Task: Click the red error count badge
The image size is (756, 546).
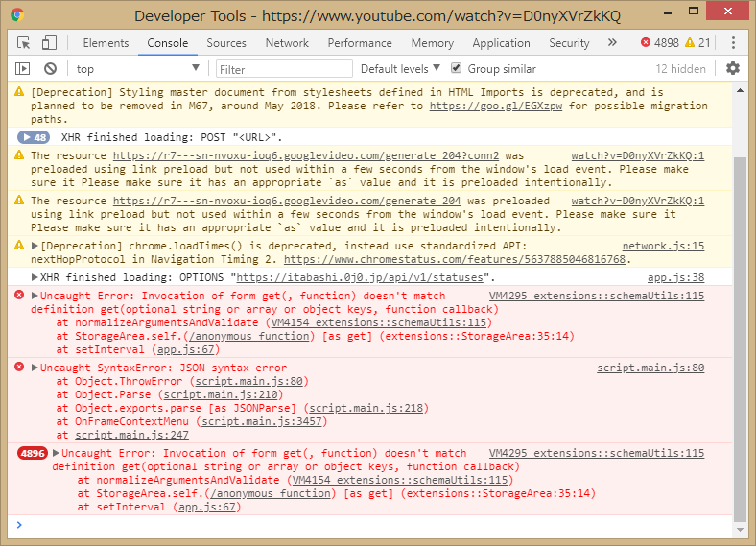Action: (660, 43)
